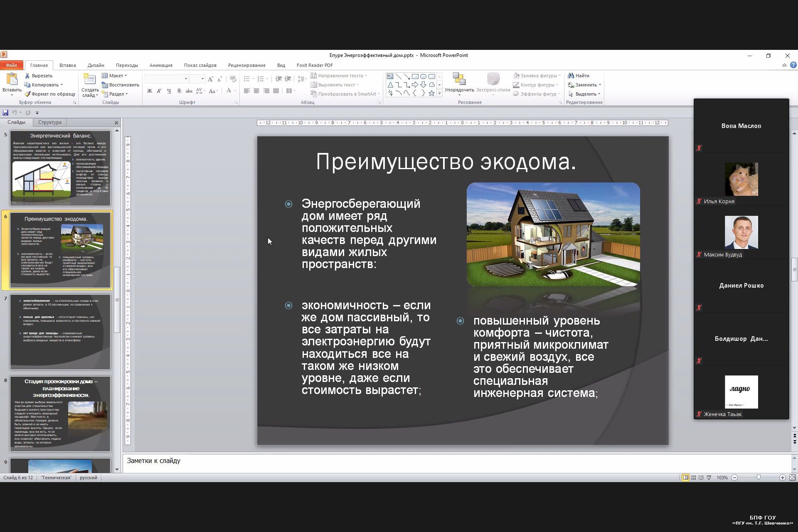Fit slide to current window icon
Image resolution: width=798 pixels, height=532 pixels.
(x=793, y=478)
